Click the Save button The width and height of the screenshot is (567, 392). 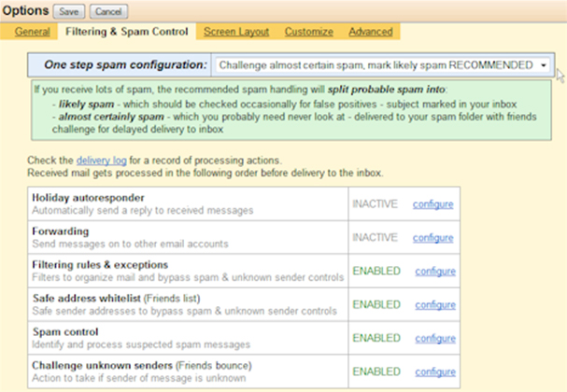click(67, 11)
